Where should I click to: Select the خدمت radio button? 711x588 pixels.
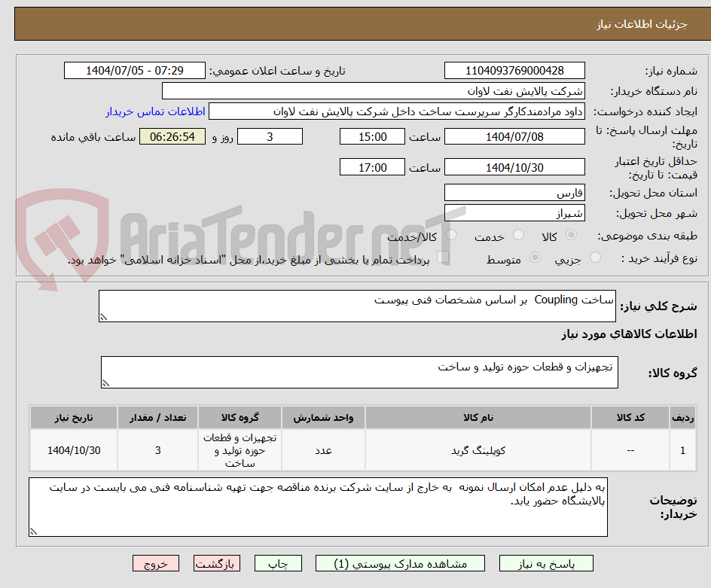click(x=519, y=234)
